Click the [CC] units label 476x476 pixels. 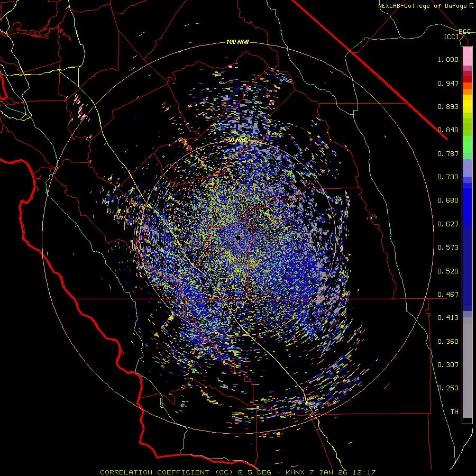[452, 36]
